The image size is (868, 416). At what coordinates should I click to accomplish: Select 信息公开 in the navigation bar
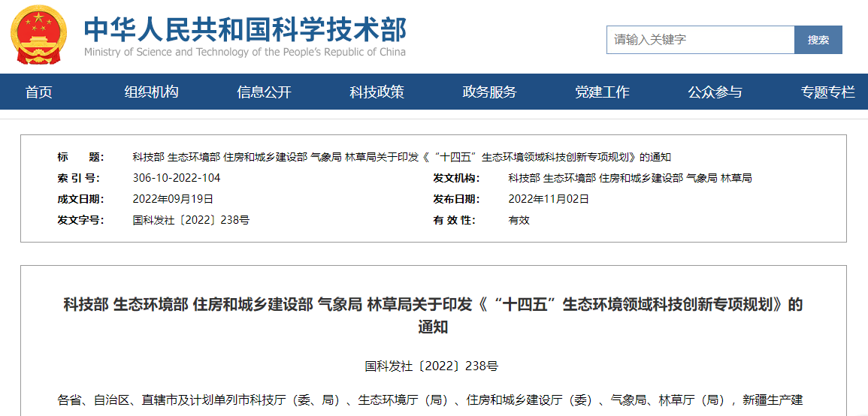tap(264, 92)
